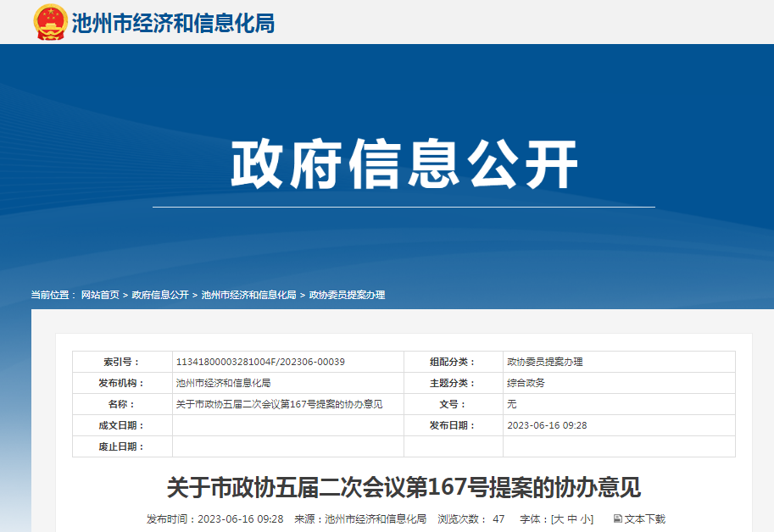Click the 发布机构 label cell
This screenshot has width=774, height=532.
(x=122, y=383)
